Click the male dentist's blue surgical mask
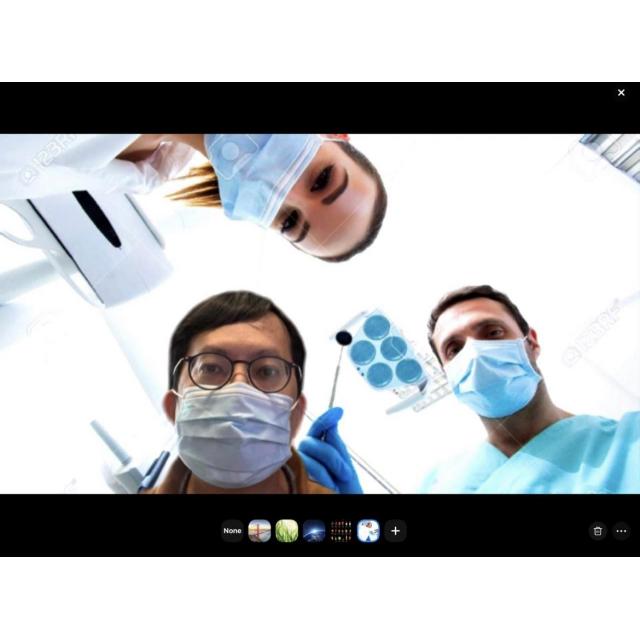 point(494,378)
